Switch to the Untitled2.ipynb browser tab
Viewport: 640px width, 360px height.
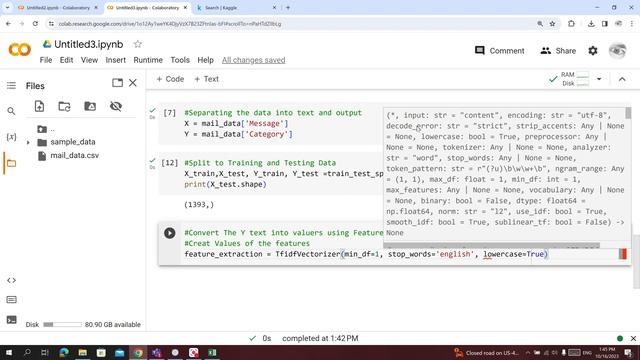pos(57,8)
